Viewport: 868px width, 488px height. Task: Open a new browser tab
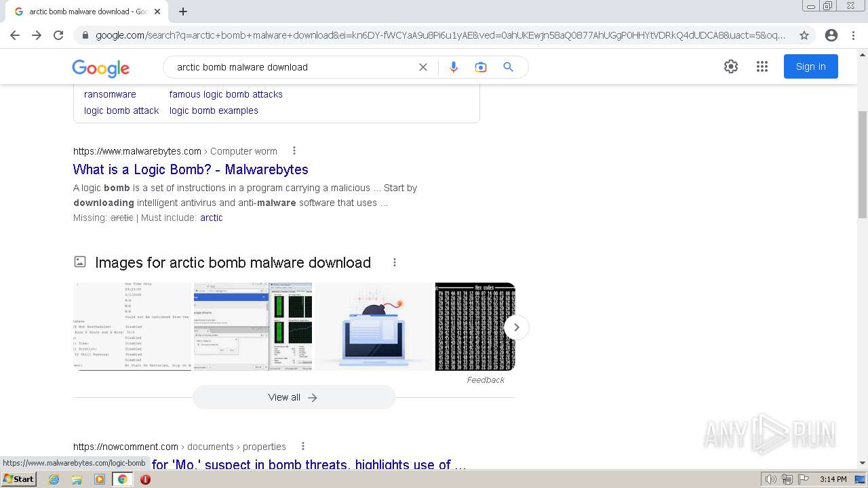coord(183,12)
